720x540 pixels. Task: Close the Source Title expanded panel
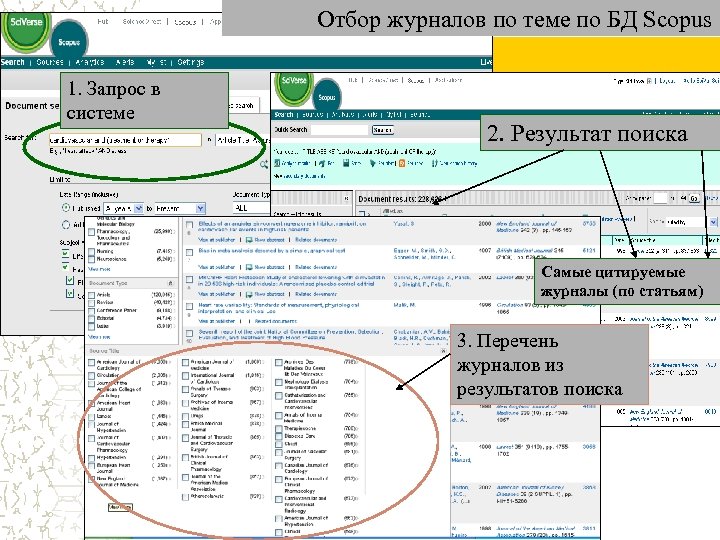click(443, 351)
